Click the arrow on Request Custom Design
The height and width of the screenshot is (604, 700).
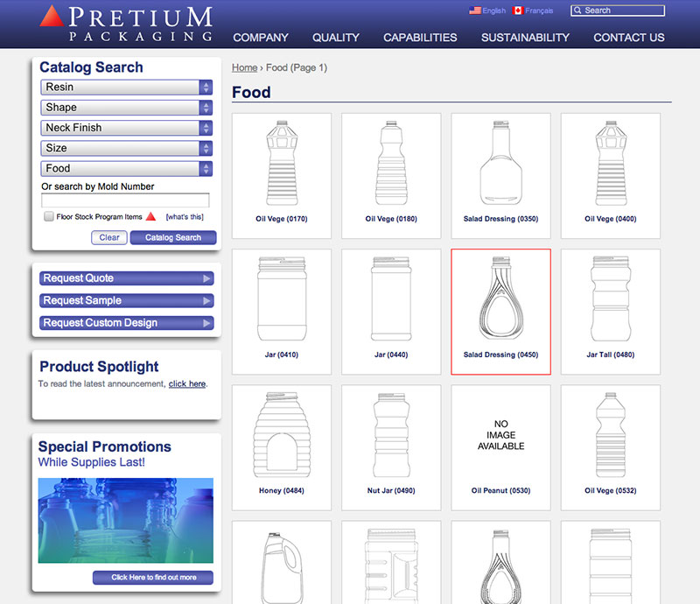coord(206,323)
